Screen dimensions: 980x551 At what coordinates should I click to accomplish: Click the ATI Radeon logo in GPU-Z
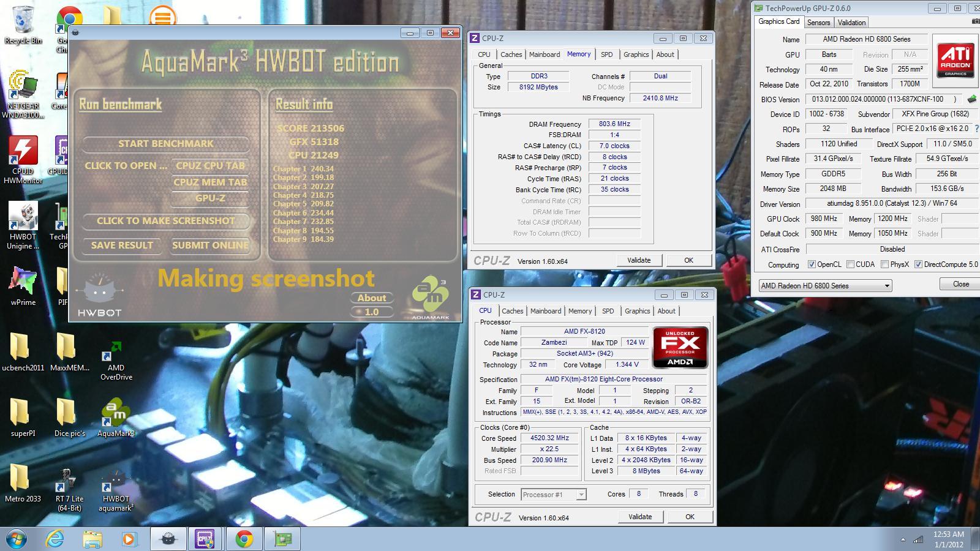click(x=956, y=59)
